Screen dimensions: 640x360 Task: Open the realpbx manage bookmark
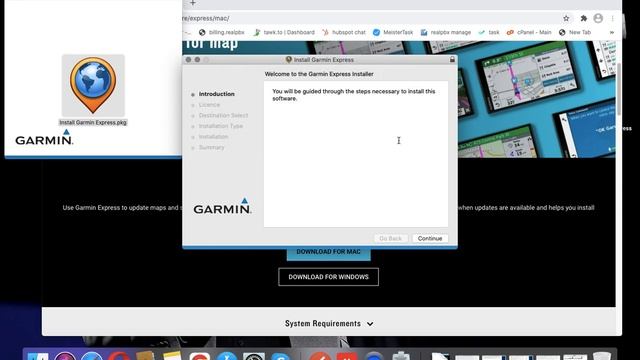point(446,32)
